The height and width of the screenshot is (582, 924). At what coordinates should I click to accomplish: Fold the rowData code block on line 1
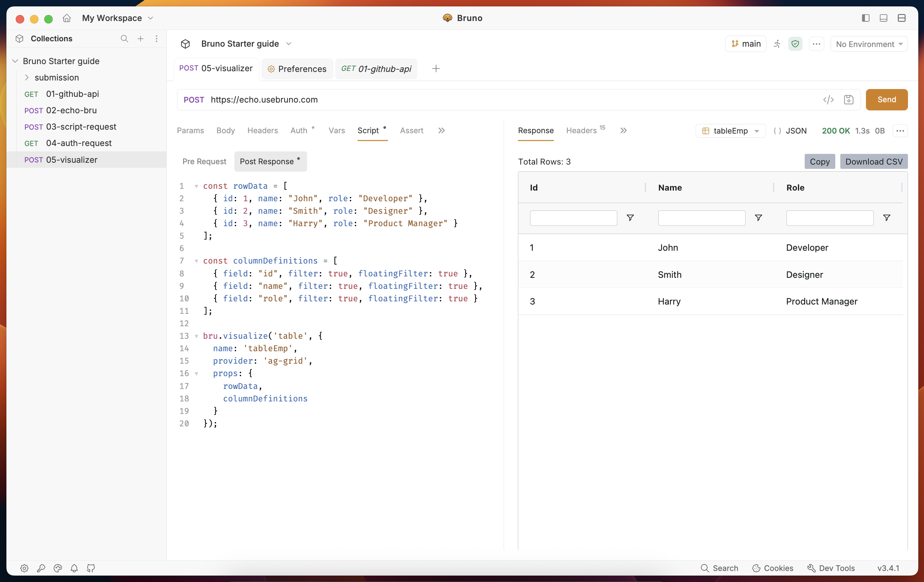(197, 186)
